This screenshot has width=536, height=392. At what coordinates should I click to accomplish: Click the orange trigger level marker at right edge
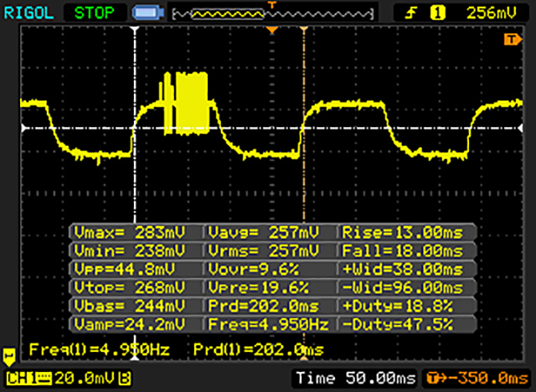pyautogui.click(x=508, y=40)
